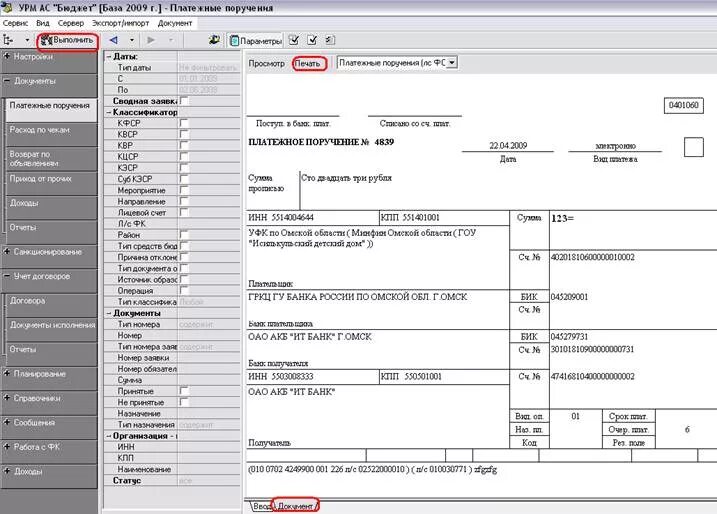This screenshot has width=717, height=514.
Task: Expand the Планирование sidebar section
Action: (7, 374)
